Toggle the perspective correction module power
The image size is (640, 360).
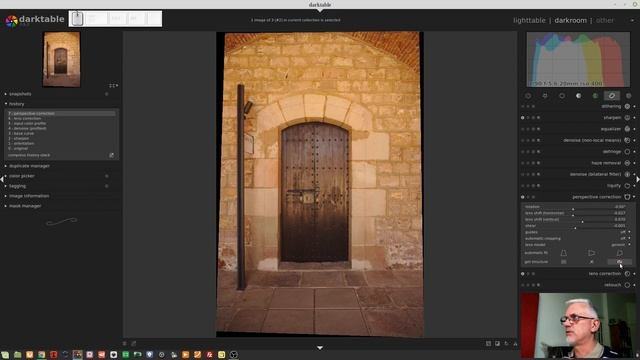522,197
